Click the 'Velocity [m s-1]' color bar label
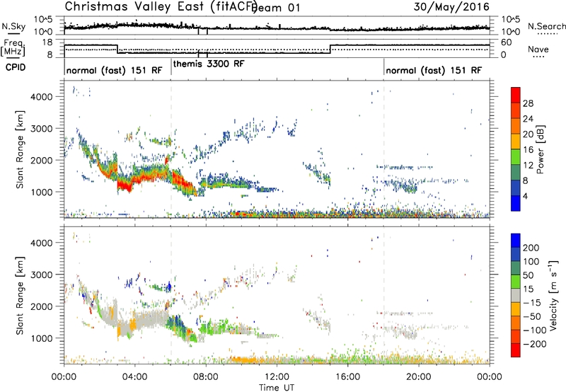Viewport: 566px width, 392px height. click(553, 295)
